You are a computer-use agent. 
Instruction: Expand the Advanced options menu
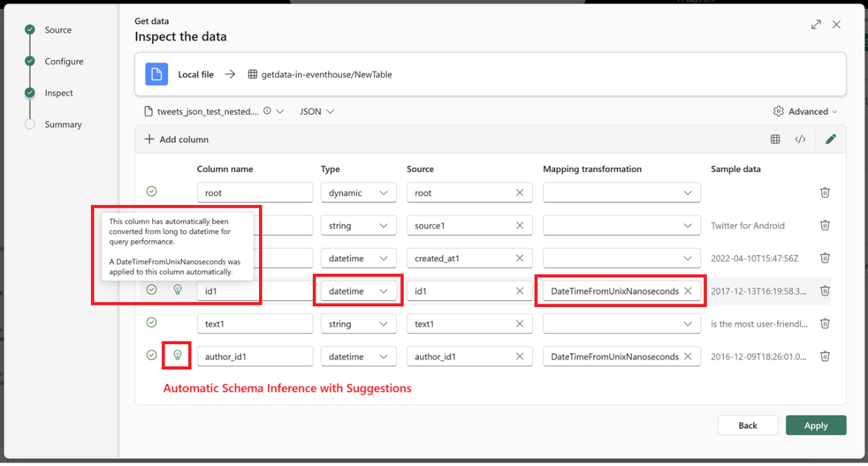click(x=805, y=112)
